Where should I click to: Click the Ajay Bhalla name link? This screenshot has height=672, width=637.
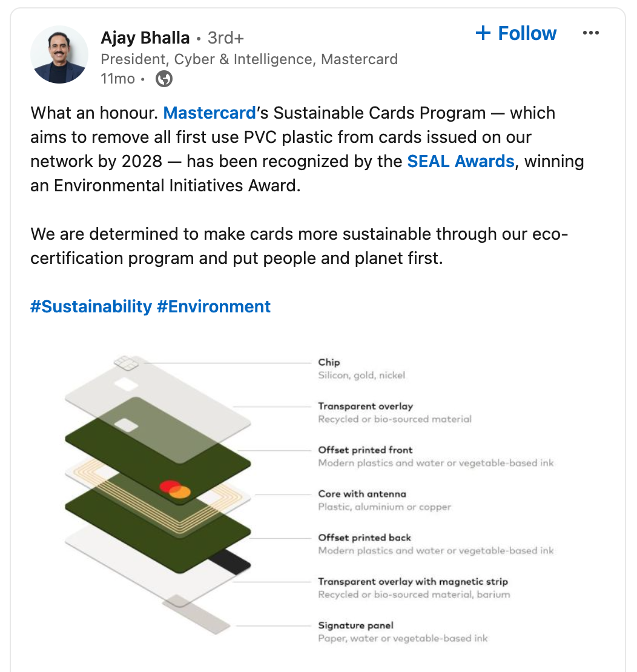[145, 38]
